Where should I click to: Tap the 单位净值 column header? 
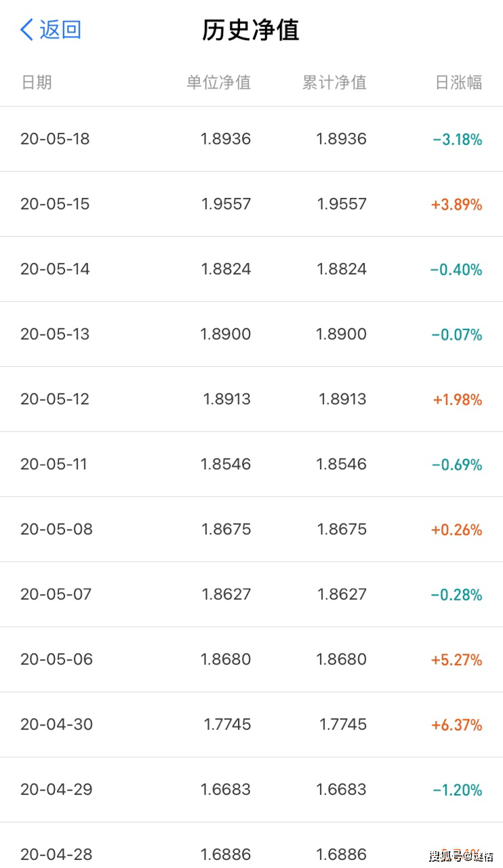[x=218, y=83]
